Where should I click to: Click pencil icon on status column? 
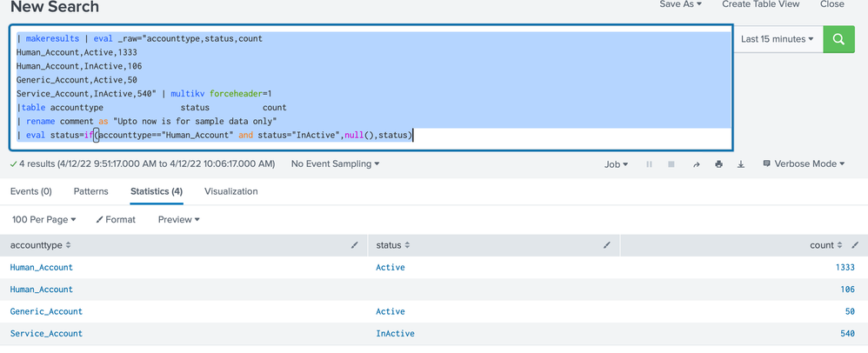click(606, 246)
